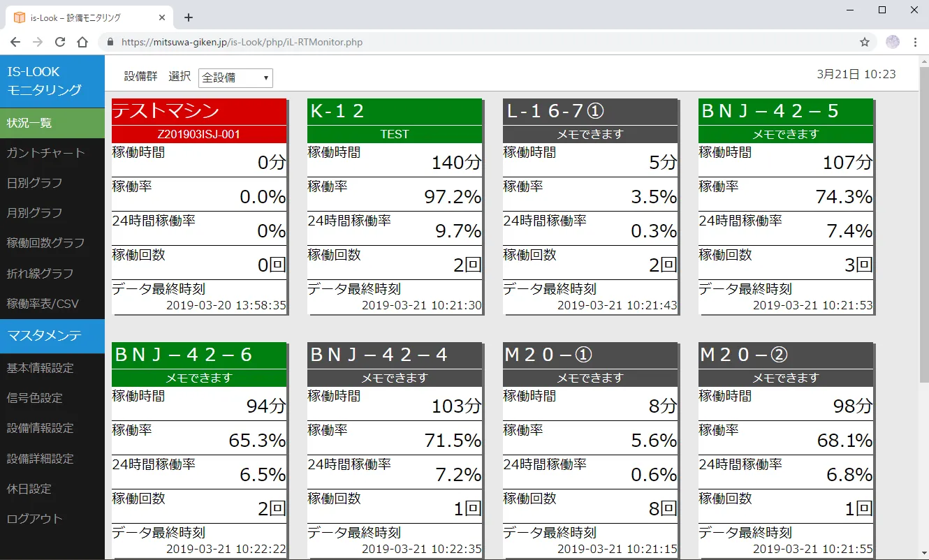Click the green BNJ-42-6 card title
This screenshot has width=929, height=560.
pos(199,355)
